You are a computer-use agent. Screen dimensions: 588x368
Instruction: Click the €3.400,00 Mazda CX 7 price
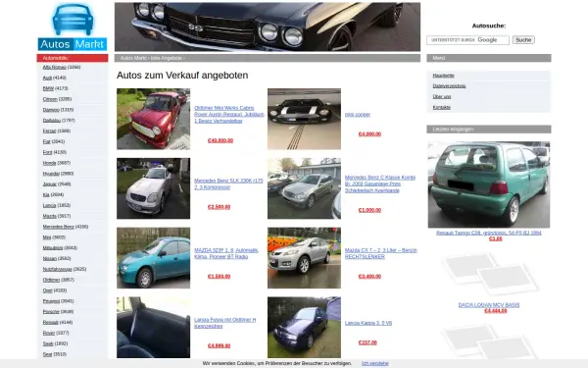[x=369, y=277]
